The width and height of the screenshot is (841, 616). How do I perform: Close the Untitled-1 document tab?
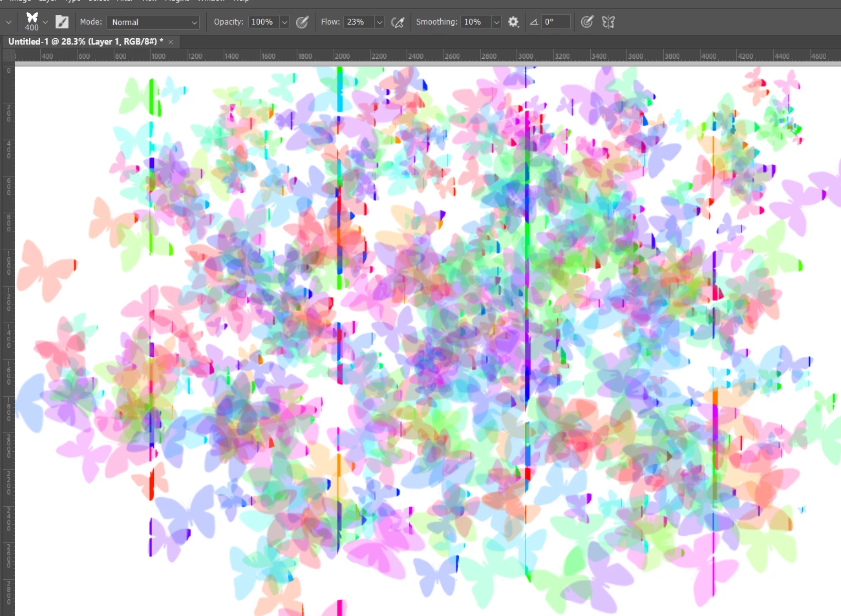(x=171, y=42)
